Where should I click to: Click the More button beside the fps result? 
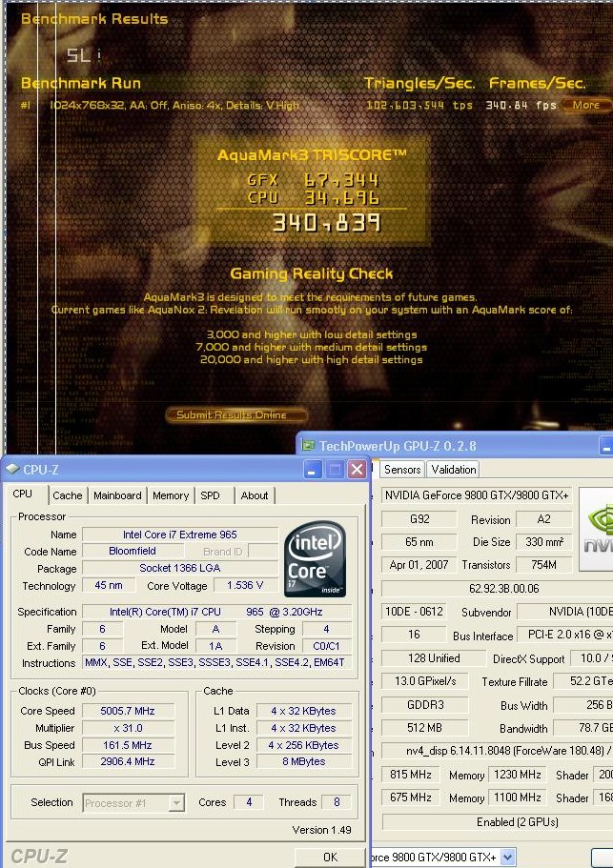(587, 104)
